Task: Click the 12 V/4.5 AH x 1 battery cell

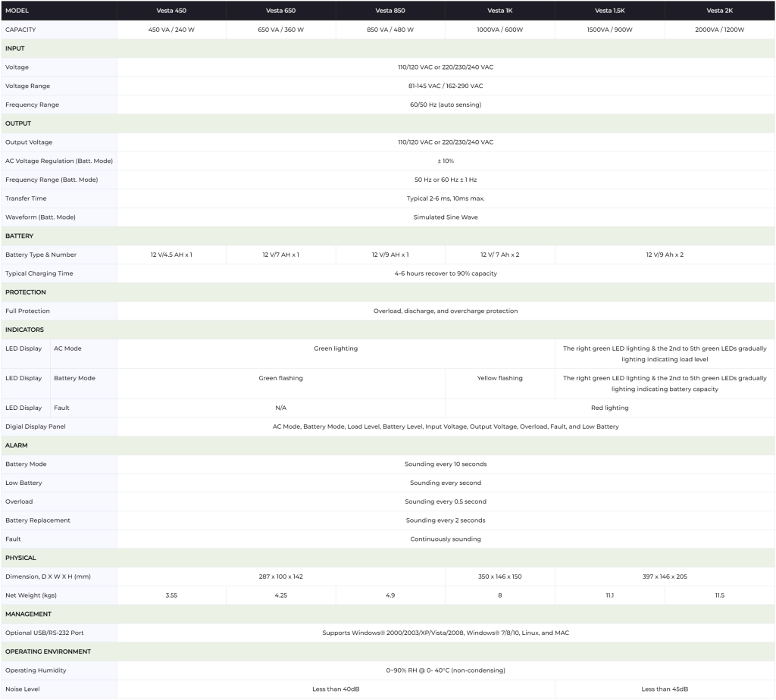Action: pos(171,255)
